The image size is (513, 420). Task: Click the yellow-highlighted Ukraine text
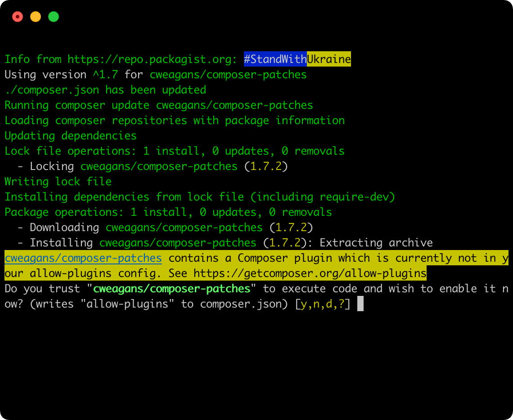329,59
